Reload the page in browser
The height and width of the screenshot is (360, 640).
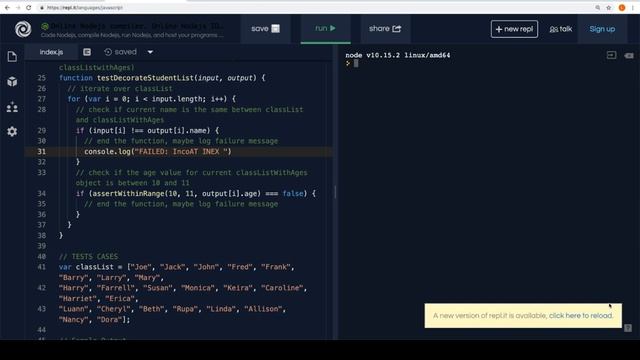point(29,7)
